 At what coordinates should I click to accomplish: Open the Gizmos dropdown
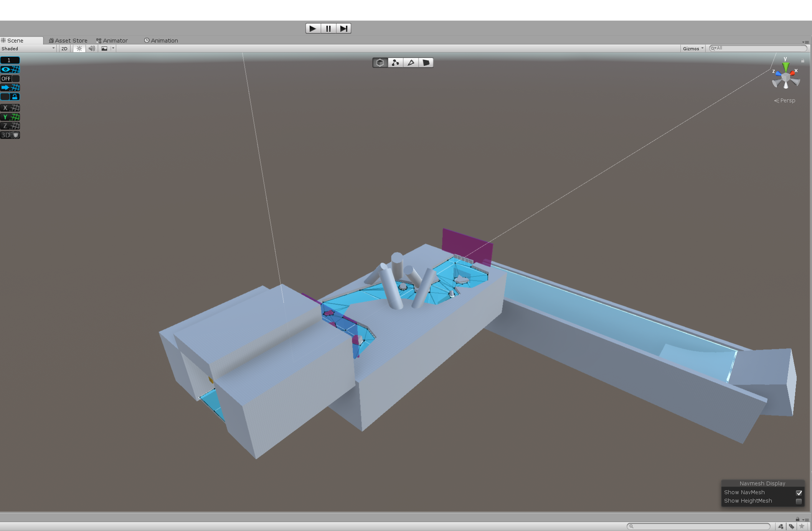[x=693, y=48]
